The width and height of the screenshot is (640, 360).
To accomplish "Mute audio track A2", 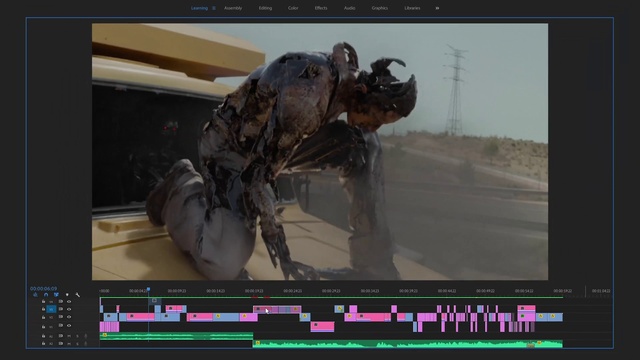I will click(69, 344).
